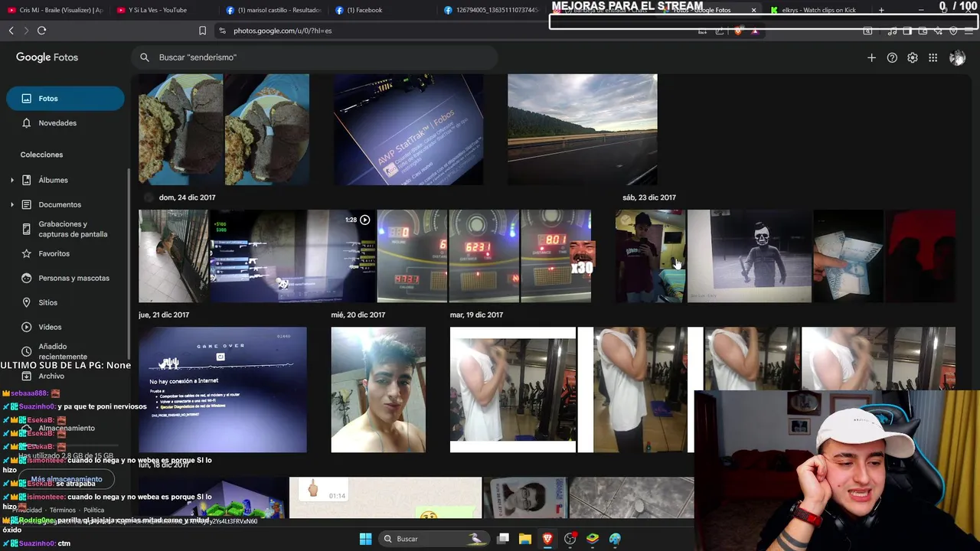This screenshot has height=551, width=980.
Task: Open Google Fotos settings gear
Action: [913, 57]
